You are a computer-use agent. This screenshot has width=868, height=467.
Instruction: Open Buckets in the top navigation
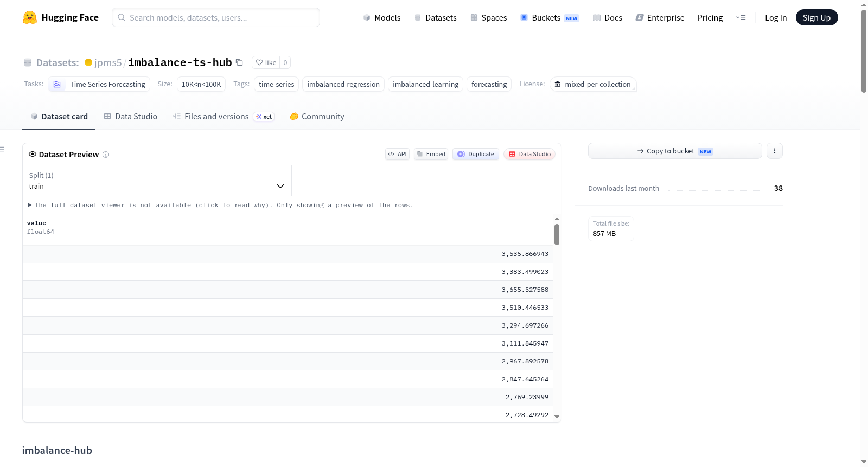(x=550, y=17)
